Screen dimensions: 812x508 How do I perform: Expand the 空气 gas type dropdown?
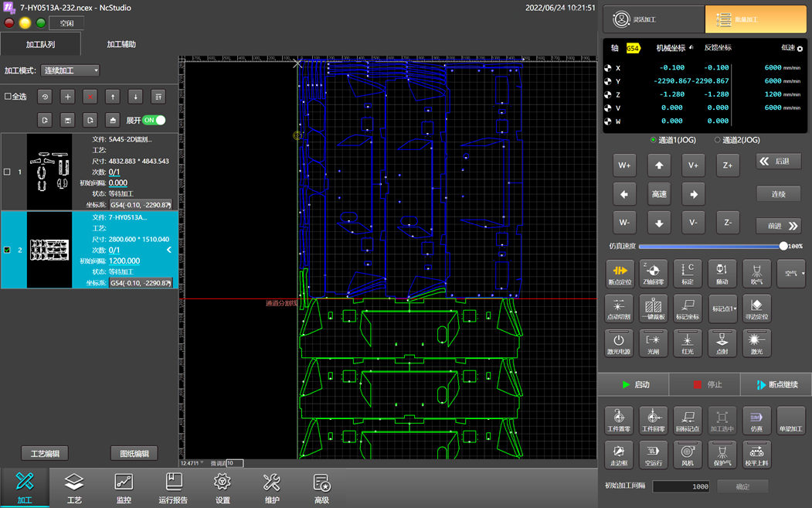791,274
